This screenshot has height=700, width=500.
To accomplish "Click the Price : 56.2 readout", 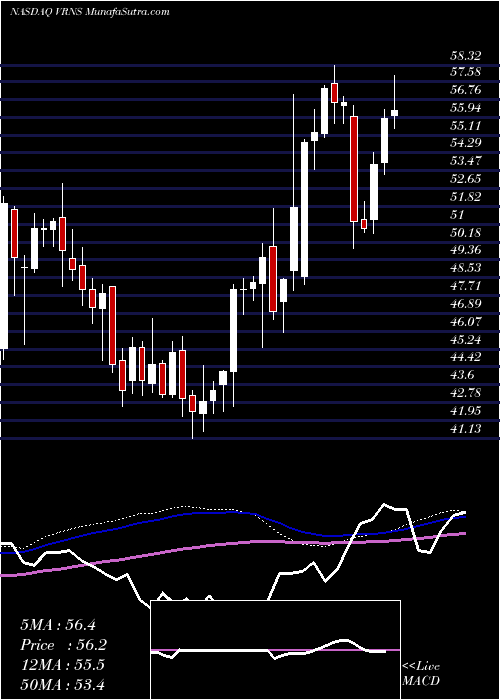I will 64,645.
